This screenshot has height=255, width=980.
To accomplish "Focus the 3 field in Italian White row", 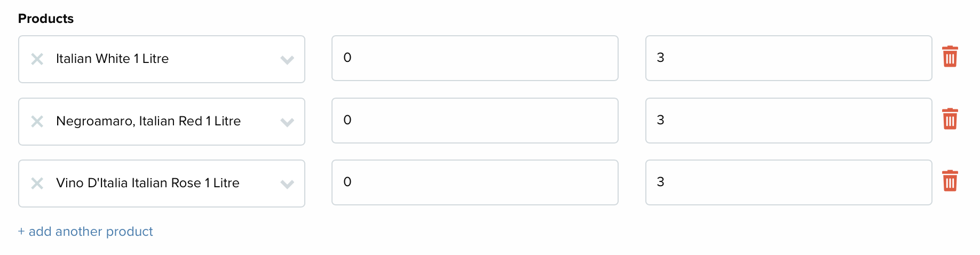I will click(788, 58).
